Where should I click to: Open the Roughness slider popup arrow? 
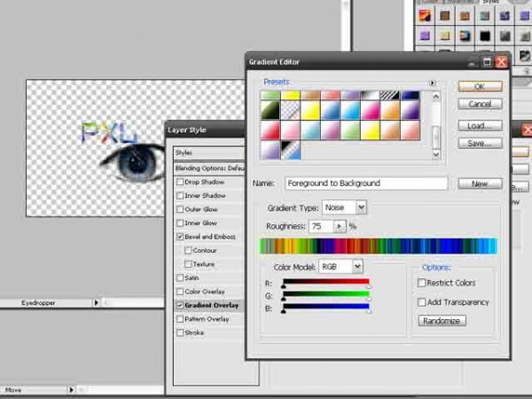(x=339, y=226)
